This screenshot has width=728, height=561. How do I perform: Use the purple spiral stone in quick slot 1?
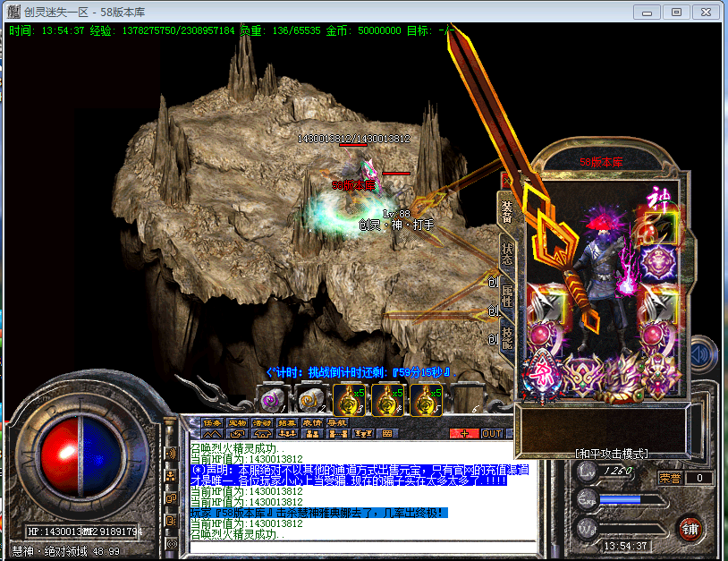[274, 400]
